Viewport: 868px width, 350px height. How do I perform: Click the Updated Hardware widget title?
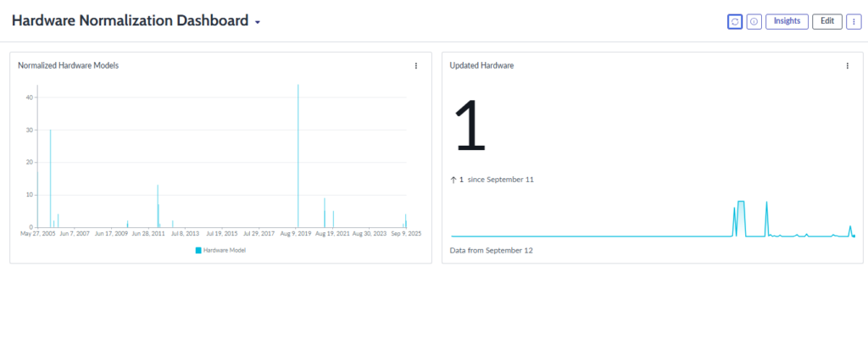(481, 65)
